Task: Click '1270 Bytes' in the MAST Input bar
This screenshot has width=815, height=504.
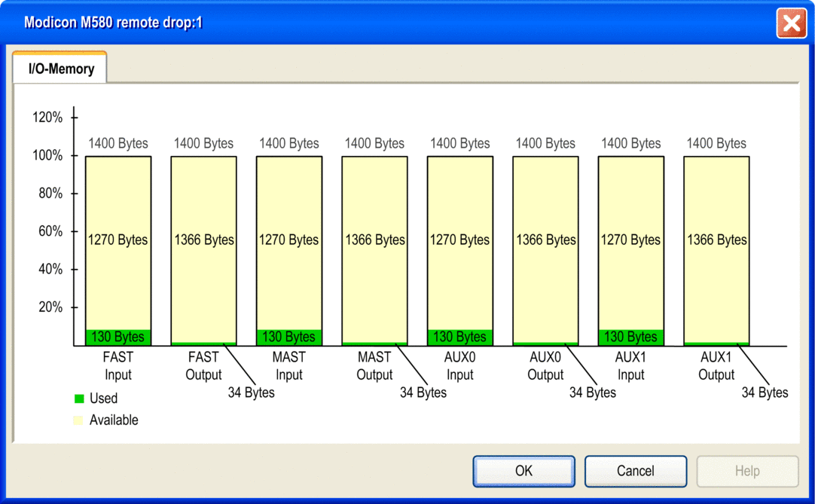Action: click(x=289, y=240)
